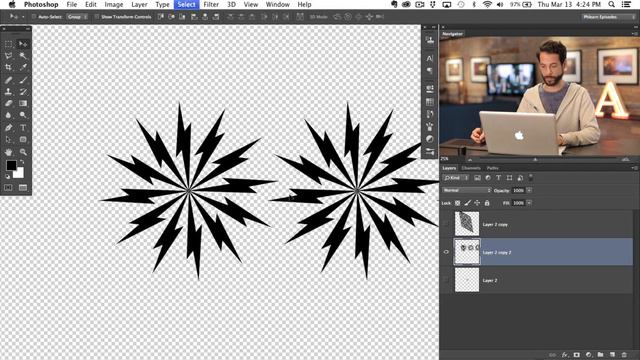Click the layer style fx icon

click(565, 355)
